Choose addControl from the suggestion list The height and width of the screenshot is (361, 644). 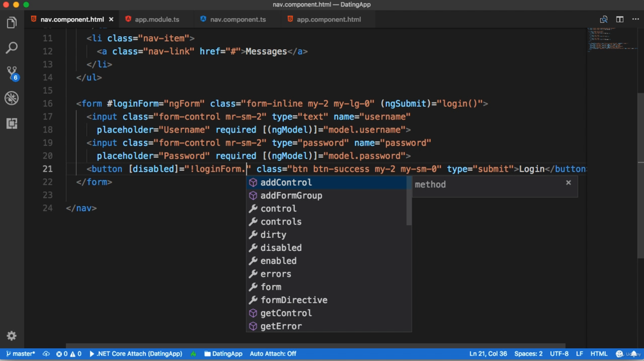(327, 183)
